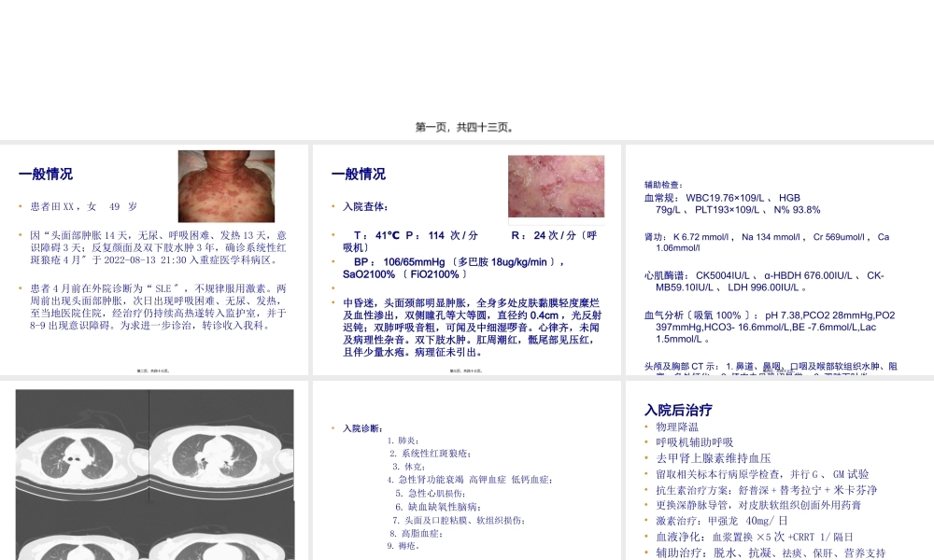Open the close-up skin lesion photo
The width and height of the screenshot is (934, 560).
click(x=556, y=187)
